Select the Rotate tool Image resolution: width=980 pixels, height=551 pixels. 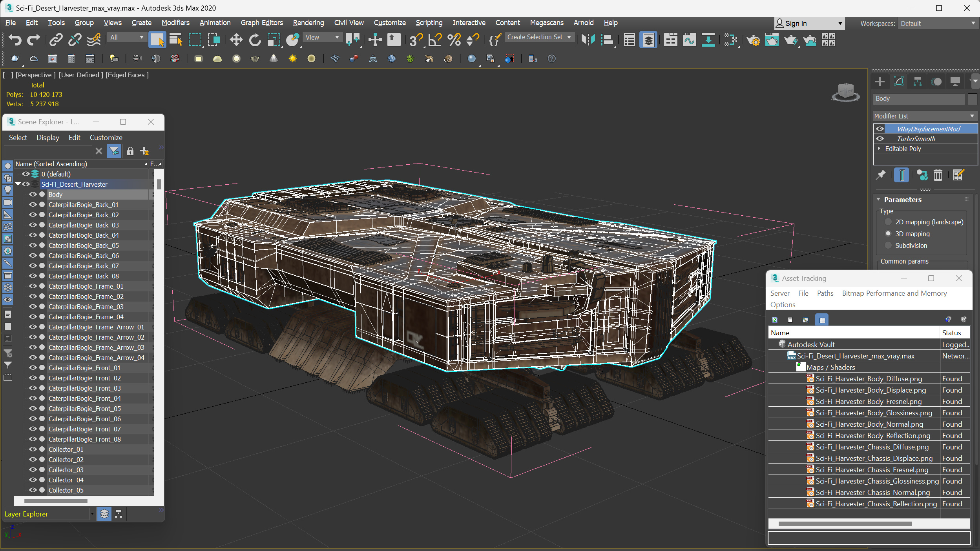[x=255, y=40]
